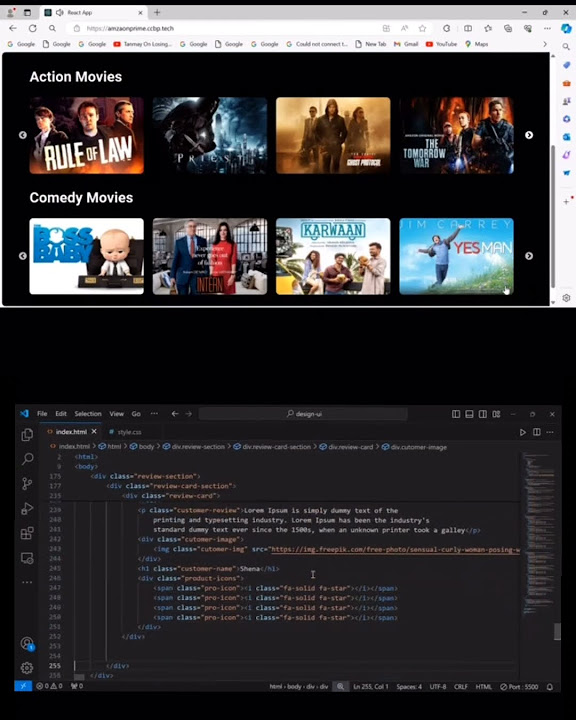Change Spaces: 4 indentation in status bar

[x=409, y=687]
